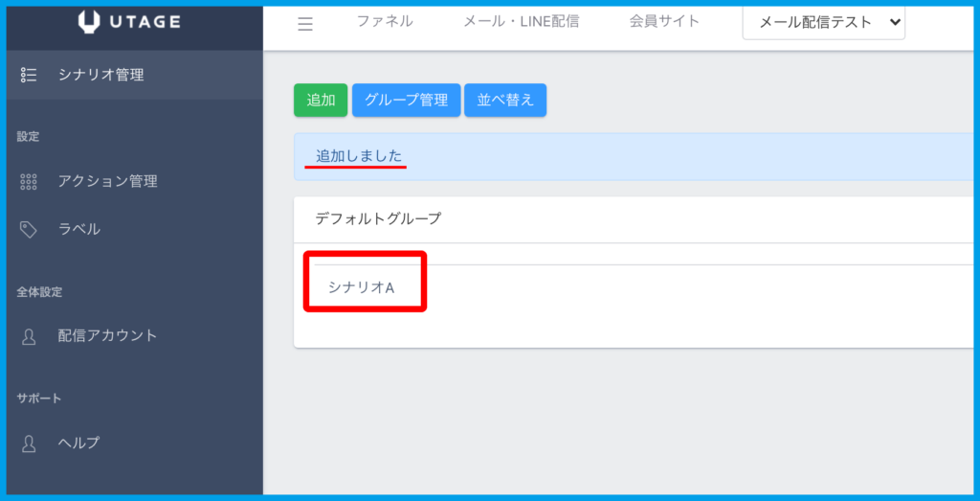Image resolution: width=980 pixels, height=501 pixels.
Task: Click the ヘルプ person icon
Action: 29,443
